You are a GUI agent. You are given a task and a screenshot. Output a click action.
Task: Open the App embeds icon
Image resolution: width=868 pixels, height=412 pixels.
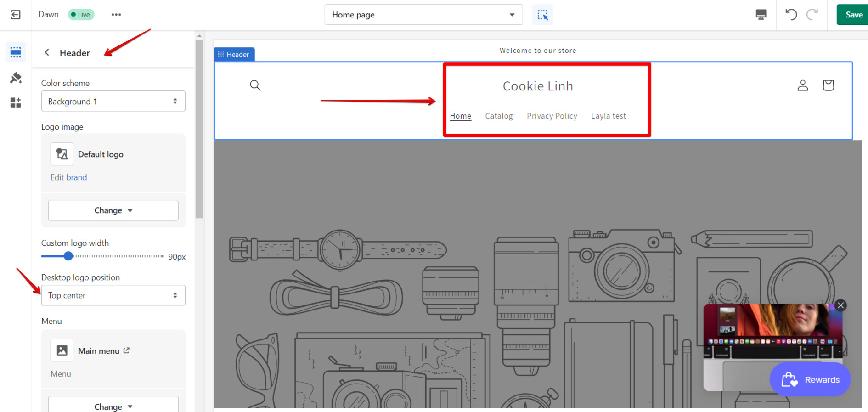[x=16, y=103]
